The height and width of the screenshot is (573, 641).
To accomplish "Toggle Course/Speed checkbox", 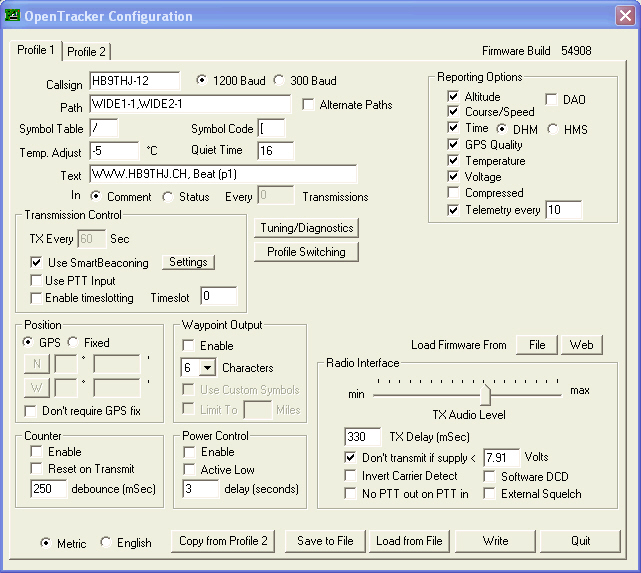I will [x=453, y=111].
